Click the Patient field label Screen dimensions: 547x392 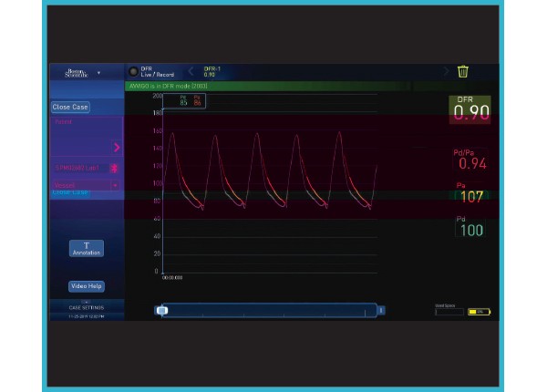click(64, 122)
